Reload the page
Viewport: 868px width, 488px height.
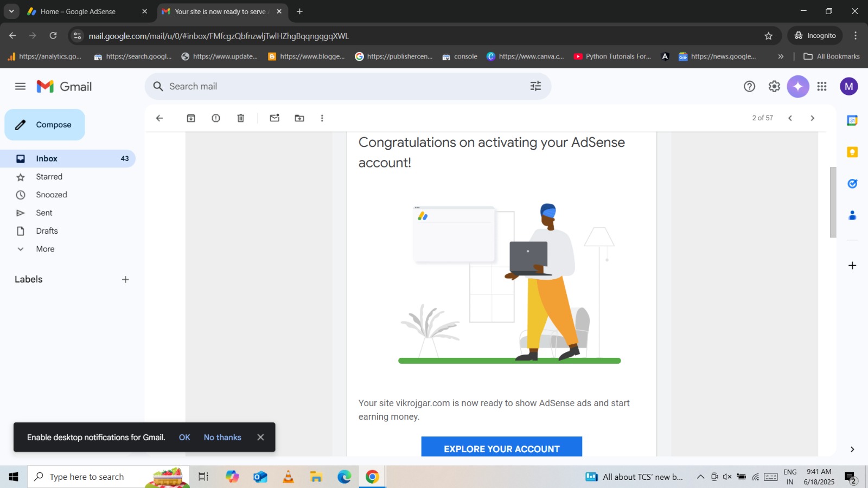53,36
